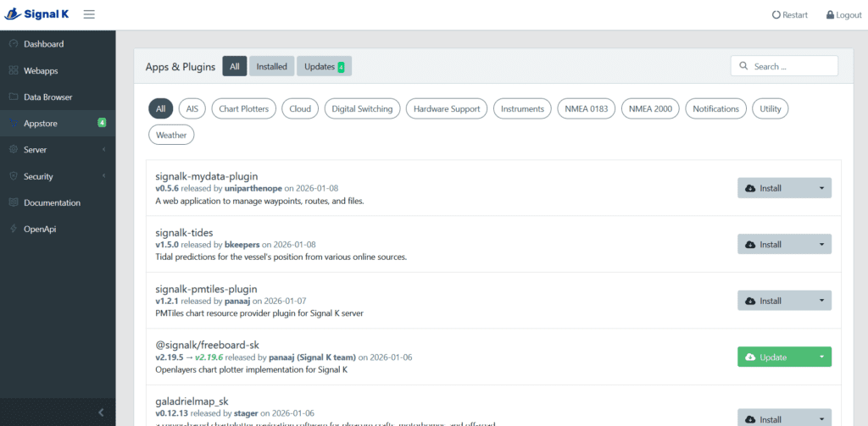Open Dashboard via its gauge icon
This screenshot has height=426, width=868.
tap(14, 44)
